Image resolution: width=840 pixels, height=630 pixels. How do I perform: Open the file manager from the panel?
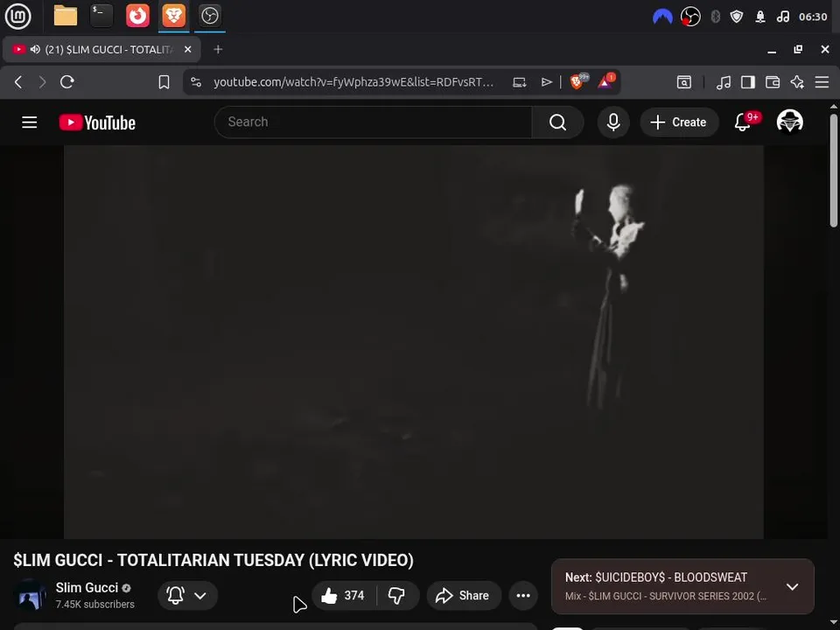pyautogui.click(x=66, y=16)
